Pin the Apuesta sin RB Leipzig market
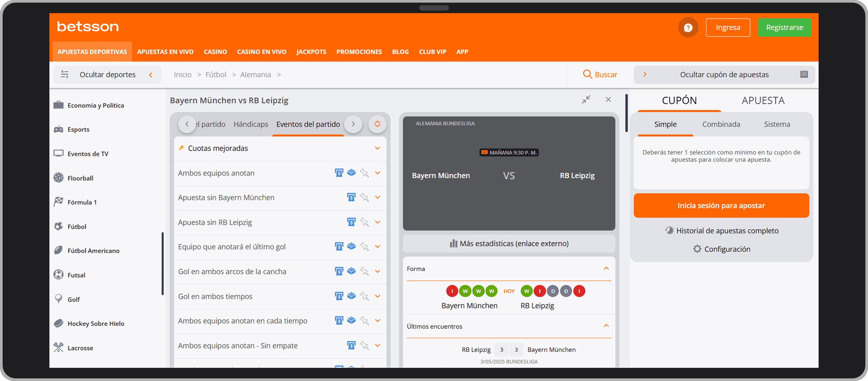This screenshot has width=868, height=381. tap(364, 222)
